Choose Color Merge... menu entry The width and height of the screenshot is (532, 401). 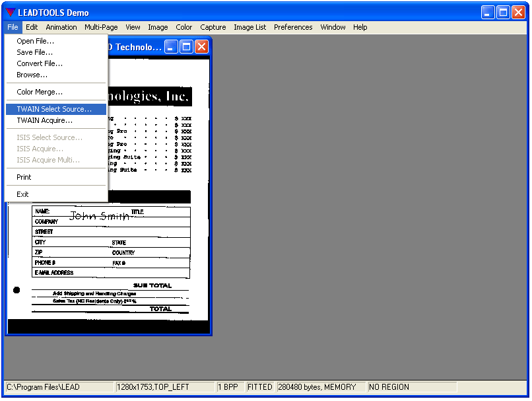pos(56,92)
